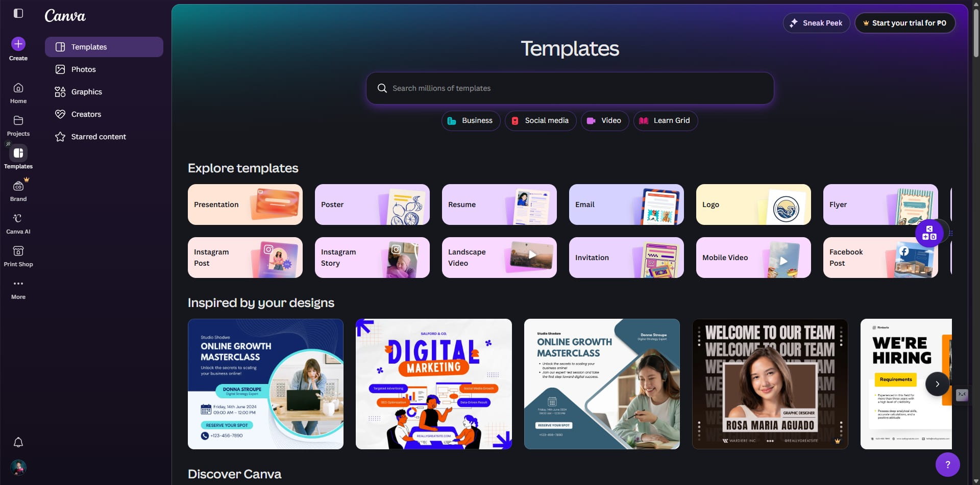
Task: Open Welcome To Our Team template
Action: pyautogui.click(x=770, y=384)
